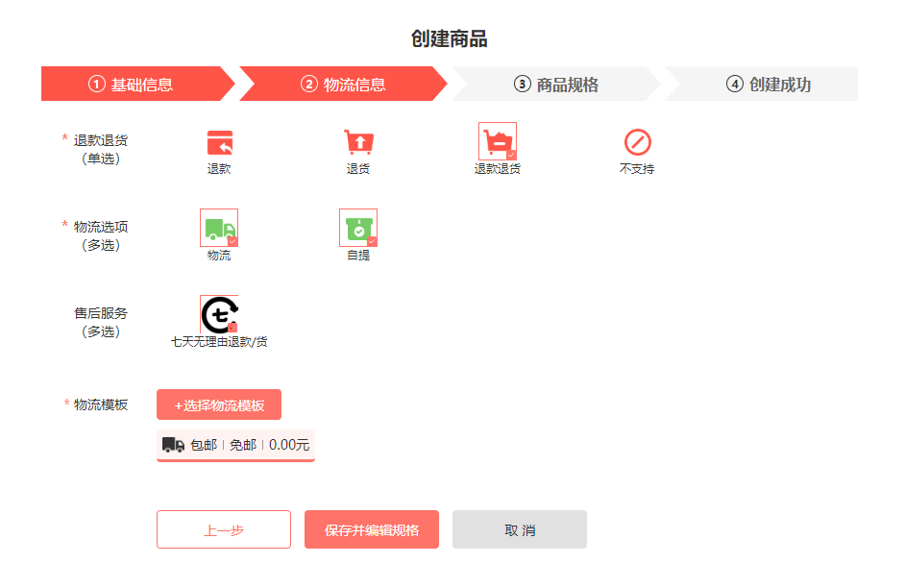Viewport: 904px width, 588px height.
Task: Click the 售后服务 (多选) field label
Action: [100, 322]
